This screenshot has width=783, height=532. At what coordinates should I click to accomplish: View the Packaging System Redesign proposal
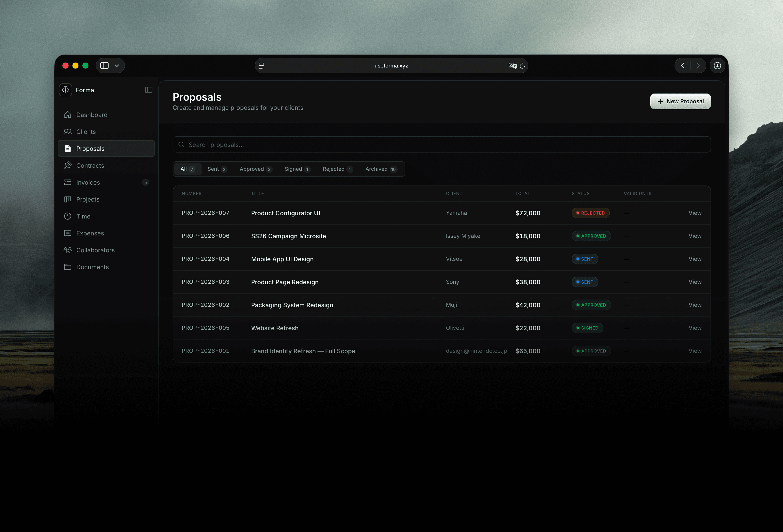click(695, 305)
